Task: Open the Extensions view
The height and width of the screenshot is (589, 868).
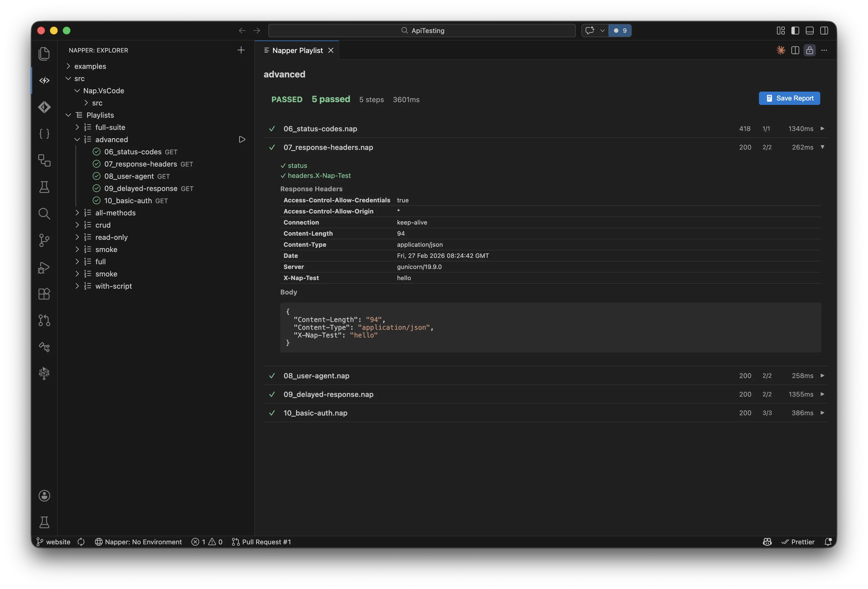Action: tap(44, 294)
